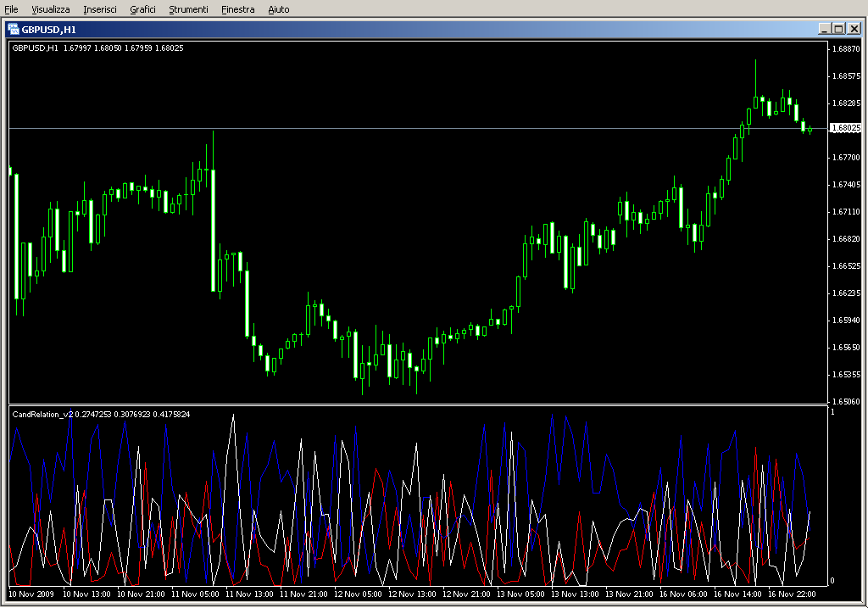This screenshot has width=868, height=608.
Task: Click the 1.65060 price scale value
Action: [846, 401]
